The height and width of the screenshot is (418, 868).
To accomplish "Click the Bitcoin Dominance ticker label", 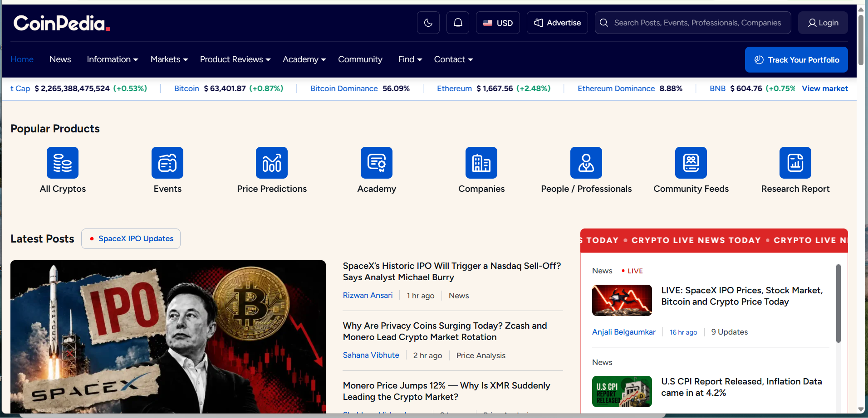I will tap(344, 88).
